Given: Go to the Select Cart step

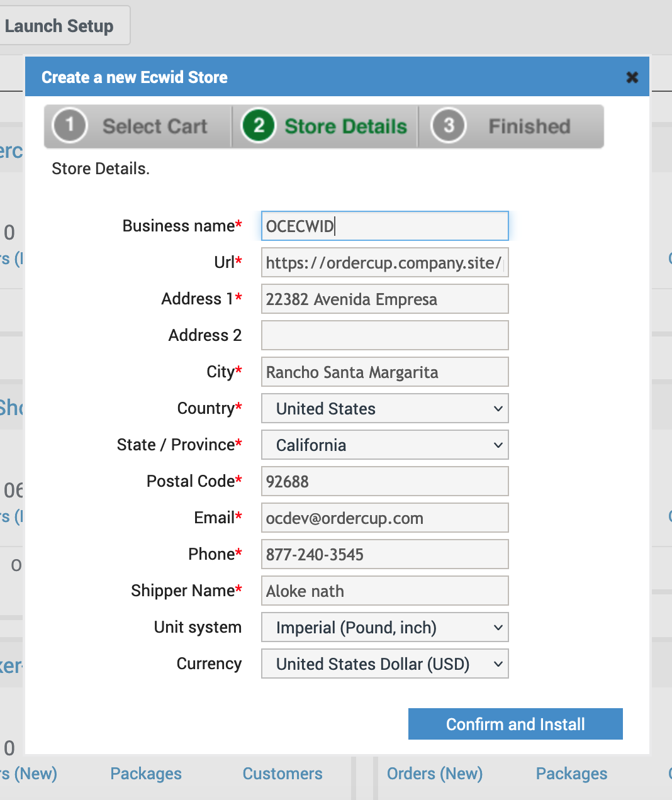Looking at the screenshot, I should [x=155, y=126].
